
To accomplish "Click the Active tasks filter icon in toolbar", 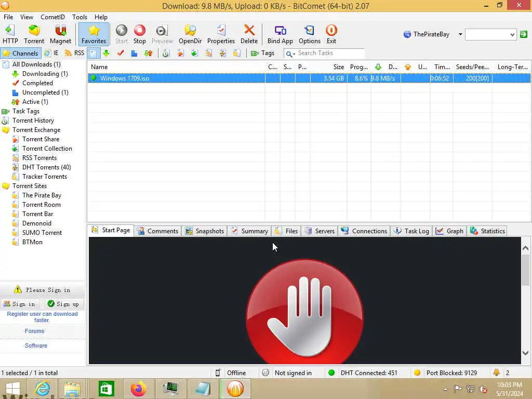I will pos(148,54).
